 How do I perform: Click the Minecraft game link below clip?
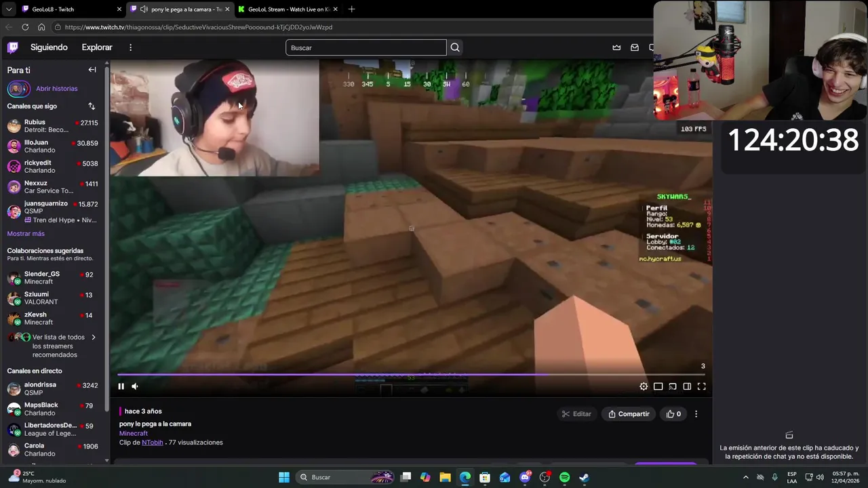[x=134, y=433]
